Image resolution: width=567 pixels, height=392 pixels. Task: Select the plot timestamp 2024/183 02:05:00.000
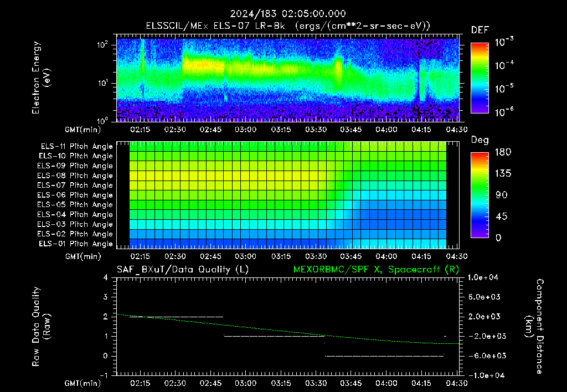288,14
